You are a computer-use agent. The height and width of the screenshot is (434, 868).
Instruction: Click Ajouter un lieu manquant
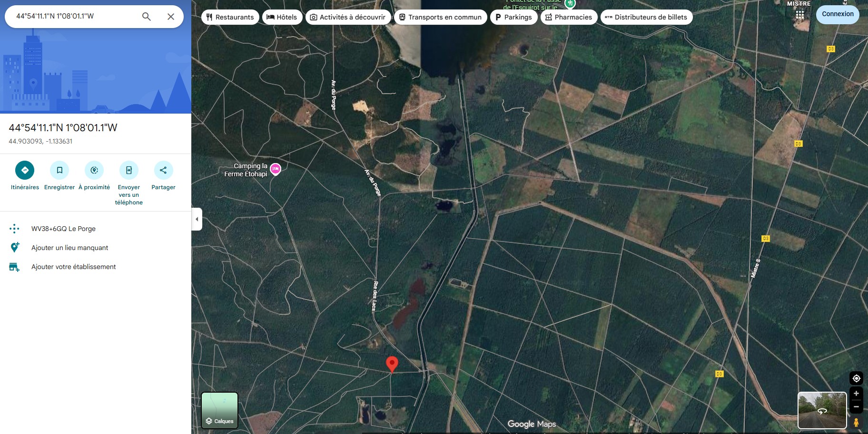[70, 248]
